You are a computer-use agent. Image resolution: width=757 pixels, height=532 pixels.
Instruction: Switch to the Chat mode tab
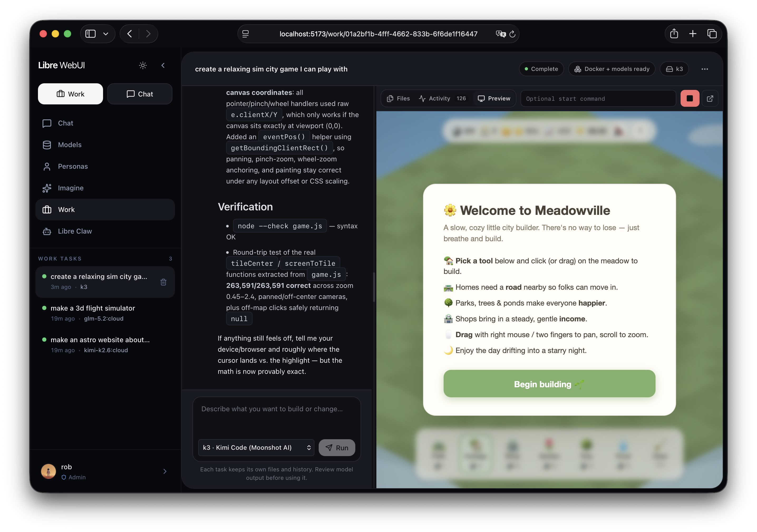pos(140,94)
